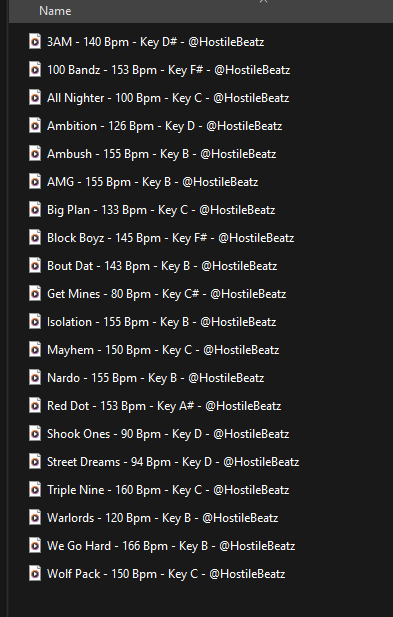This screenshot has width=393, height=617.
Task: Select Isolation - 155 Bpm file name
Action: 161,322
